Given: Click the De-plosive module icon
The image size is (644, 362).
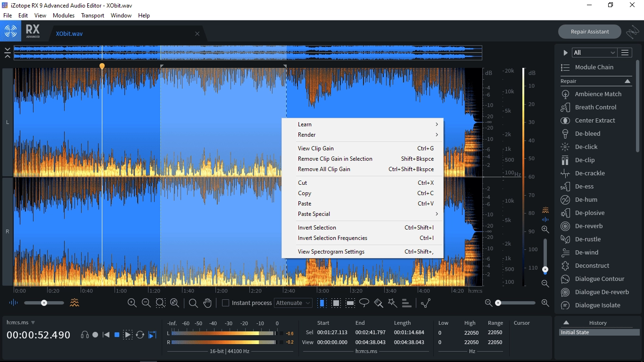Looking at the screenshot, I should point(565,213).
